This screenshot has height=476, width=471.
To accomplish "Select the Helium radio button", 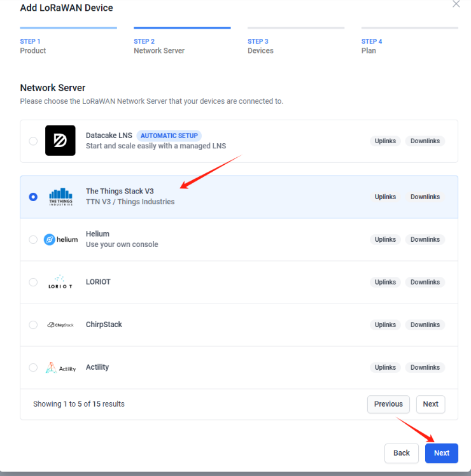I will (33, 239).
